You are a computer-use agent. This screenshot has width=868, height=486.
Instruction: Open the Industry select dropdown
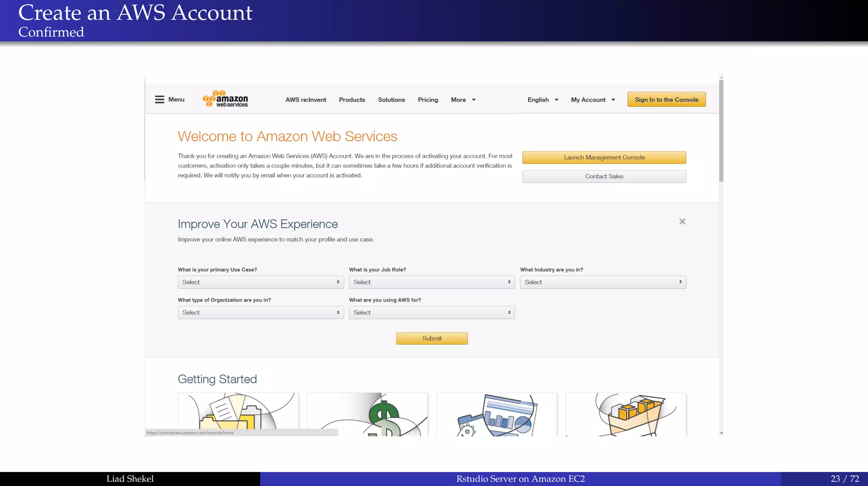(x=603, y=282)
